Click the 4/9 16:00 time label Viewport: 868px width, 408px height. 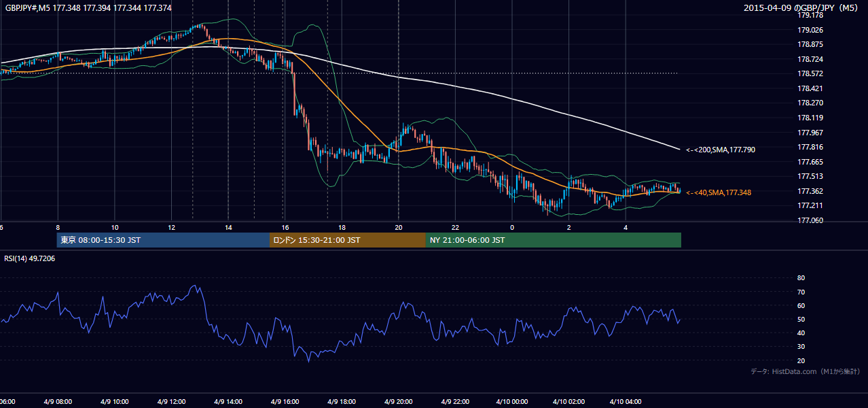[x=285, y=402]
